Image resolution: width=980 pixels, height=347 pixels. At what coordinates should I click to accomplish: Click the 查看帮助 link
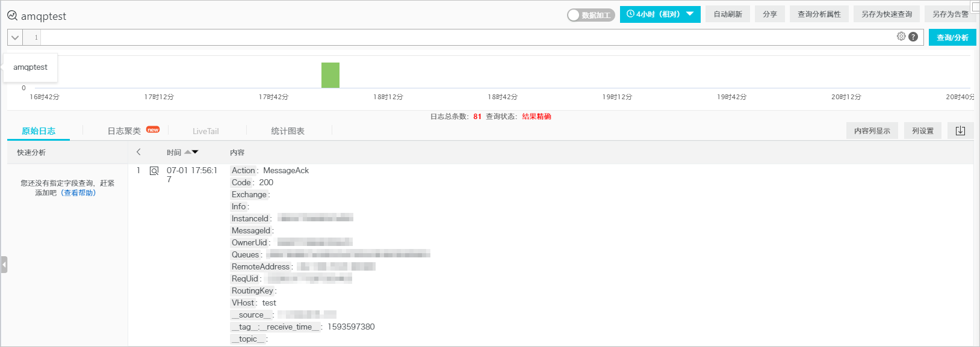coord(78,193)
